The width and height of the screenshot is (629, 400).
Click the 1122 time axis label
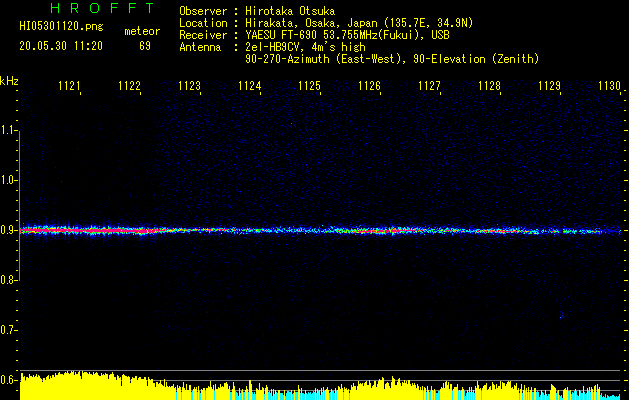click(129, 86)
